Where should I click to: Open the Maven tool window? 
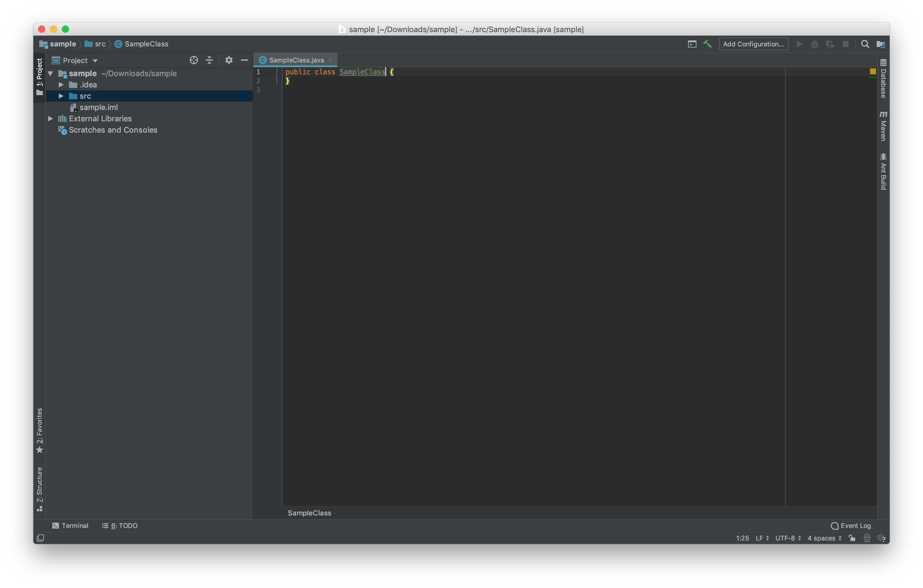883,126
